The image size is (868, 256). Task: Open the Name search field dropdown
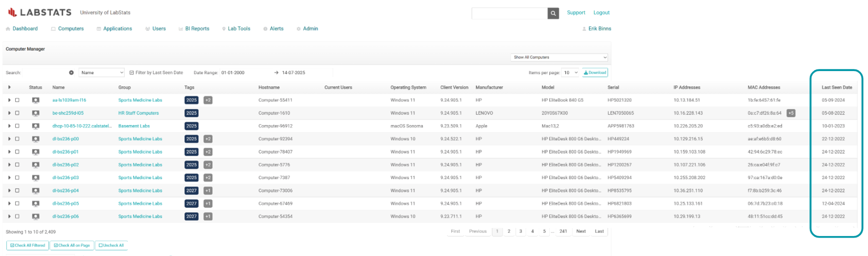102,73
